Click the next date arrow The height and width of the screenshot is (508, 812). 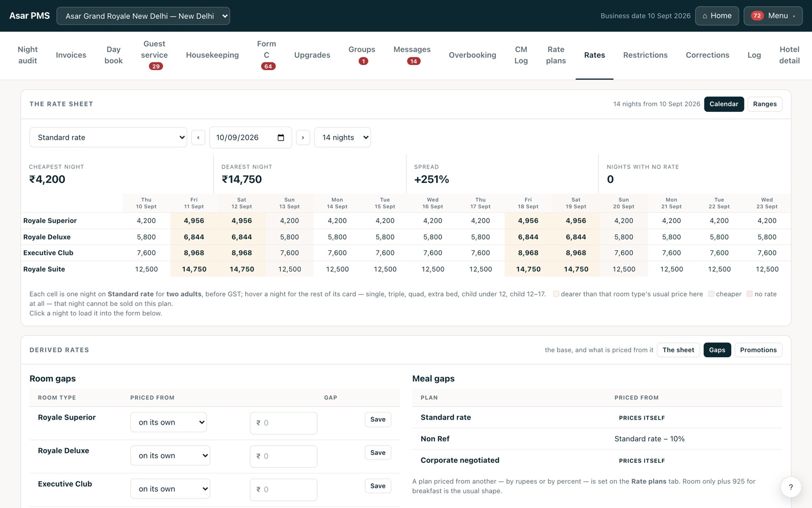pos(303,138)
